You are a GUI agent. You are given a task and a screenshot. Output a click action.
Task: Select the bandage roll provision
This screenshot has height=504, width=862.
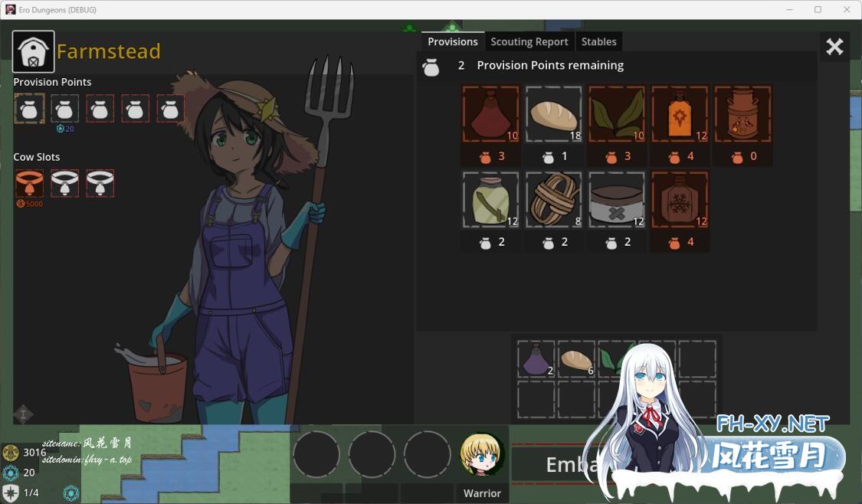(x=617, y=199)
